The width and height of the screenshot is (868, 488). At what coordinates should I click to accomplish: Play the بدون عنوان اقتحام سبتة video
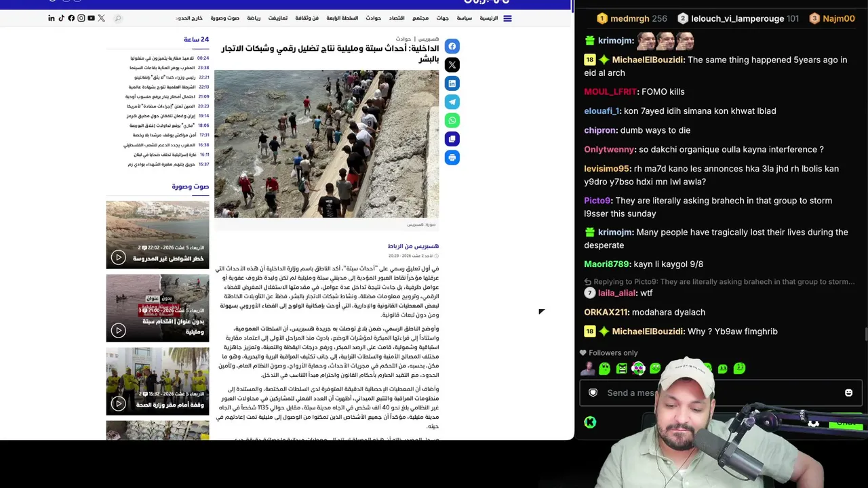(x=119, y=331)
